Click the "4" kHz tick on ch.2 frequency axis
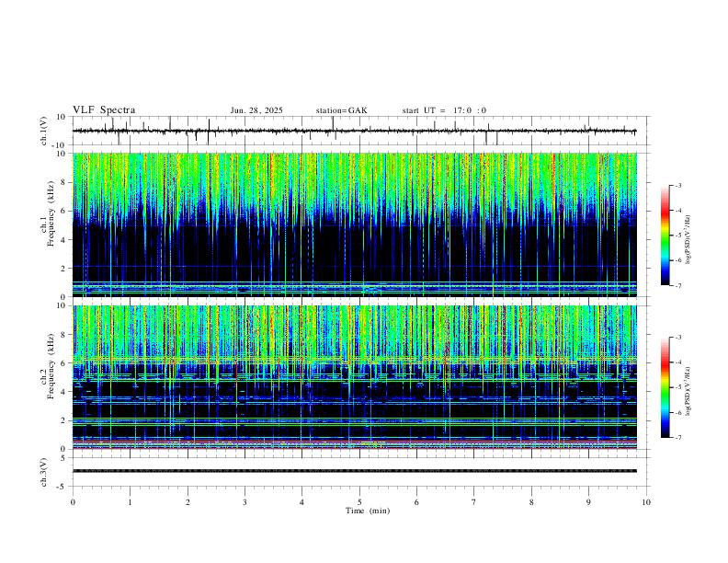728x563 pixels. pyautogui.click(x=64, y=392)
